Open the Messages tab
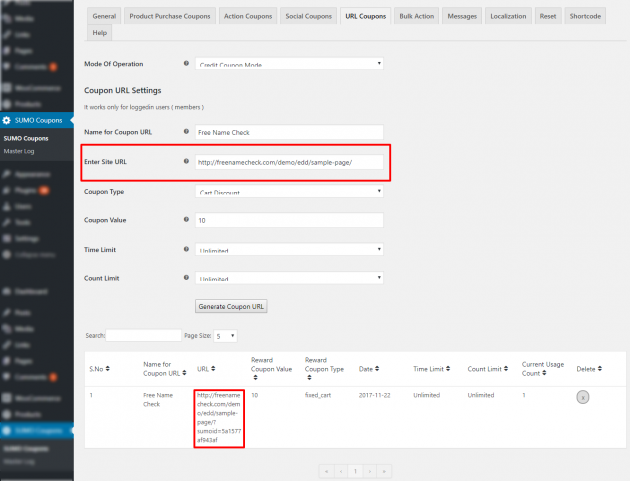Image resolution: width=630 pixels, height=481 pixels. pos(462,16)
